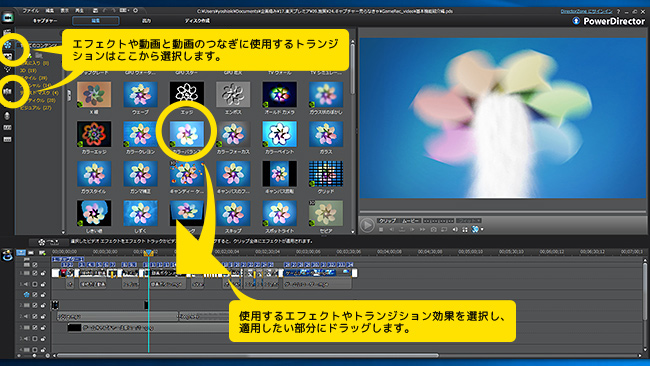The width and height of the screenshot is (650, 366).
Task: Open the Media Room icon at the sidebar top
Action: (x=7, y=32)
